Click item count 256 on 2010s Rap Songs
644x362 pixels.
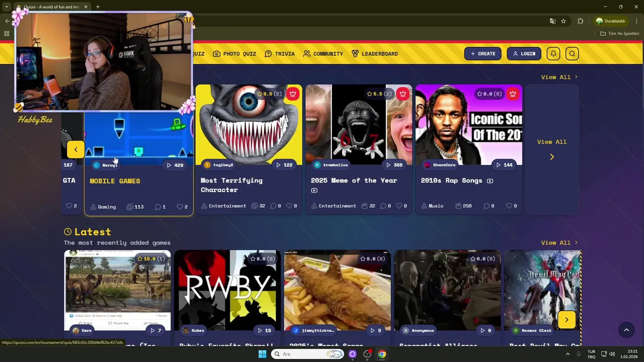click(x=463, y=206)
